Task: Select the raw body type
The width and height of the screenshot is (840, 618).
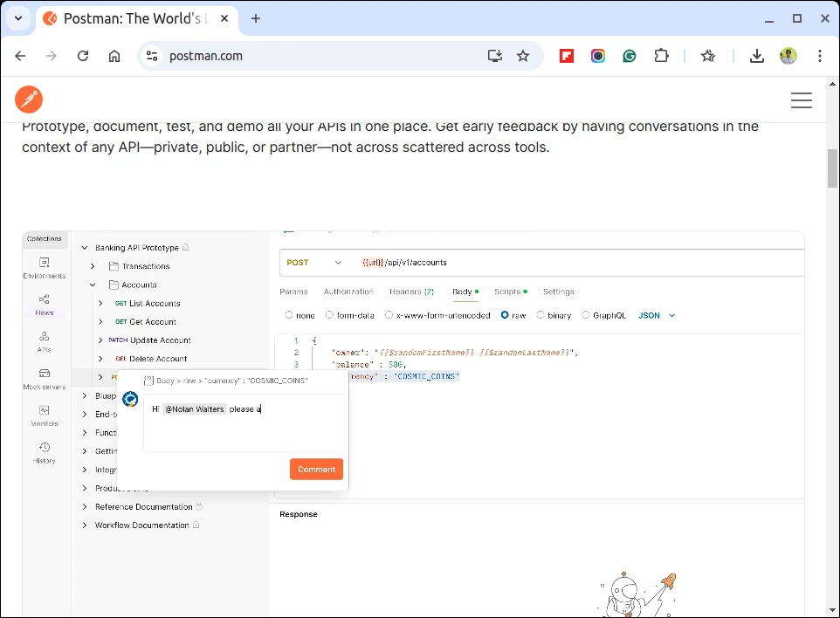Action: tap(505, 315)
